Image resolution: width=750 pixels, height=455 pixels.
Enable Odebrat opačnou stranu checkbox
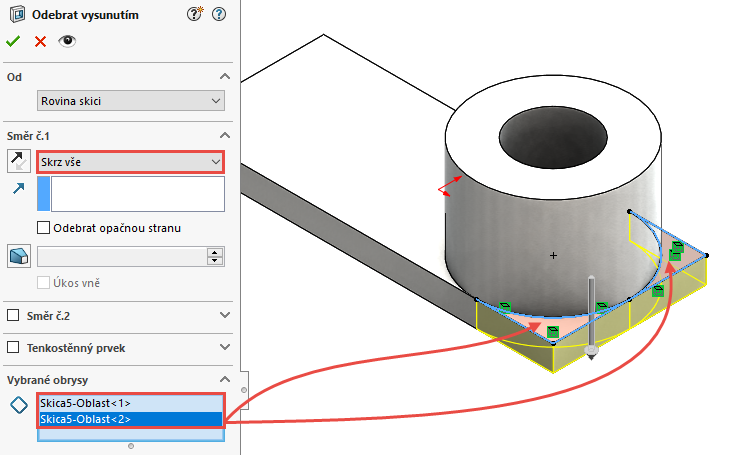[44, 228]
